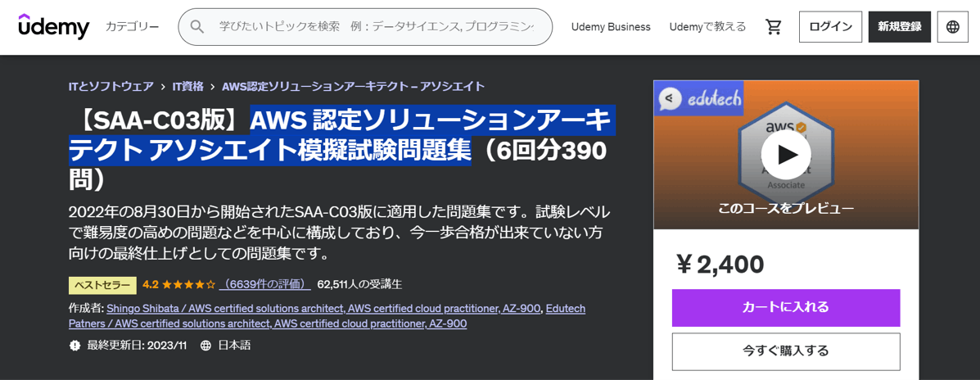Click the 最終更新日 alert icon
Screen dimensions: 980x380
pyautogui.click(x=75, y=345)
